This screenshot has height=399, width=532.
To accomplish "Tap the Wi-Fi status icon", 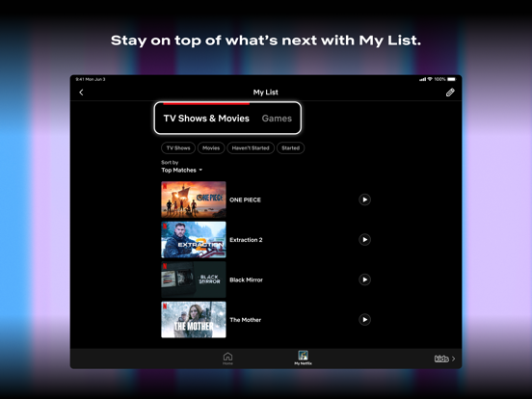I will 430,79.
